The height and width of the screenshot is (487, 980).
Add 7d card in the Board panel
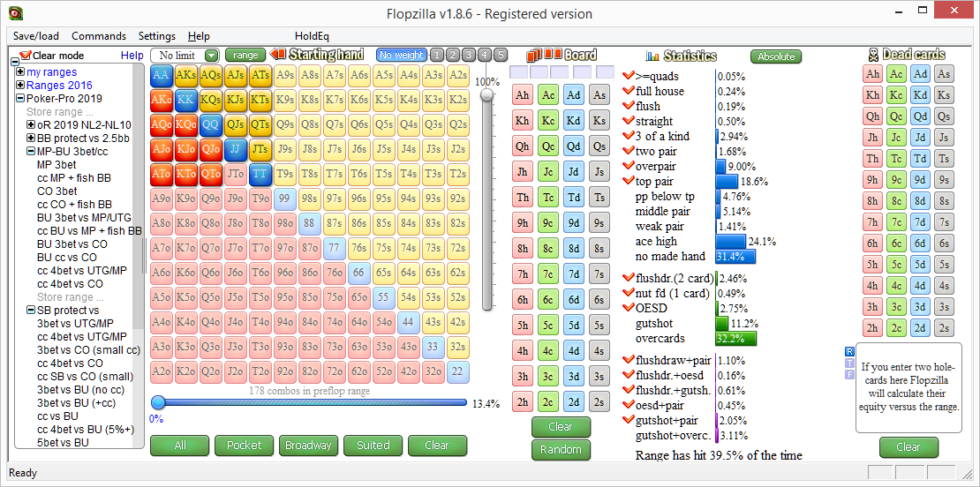[x=574, y=273]
